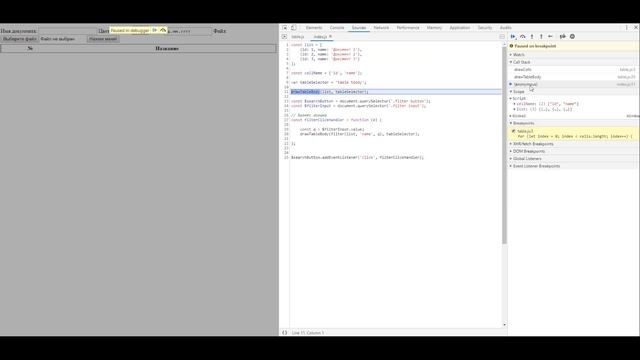Step out of current function

[541, 37]
